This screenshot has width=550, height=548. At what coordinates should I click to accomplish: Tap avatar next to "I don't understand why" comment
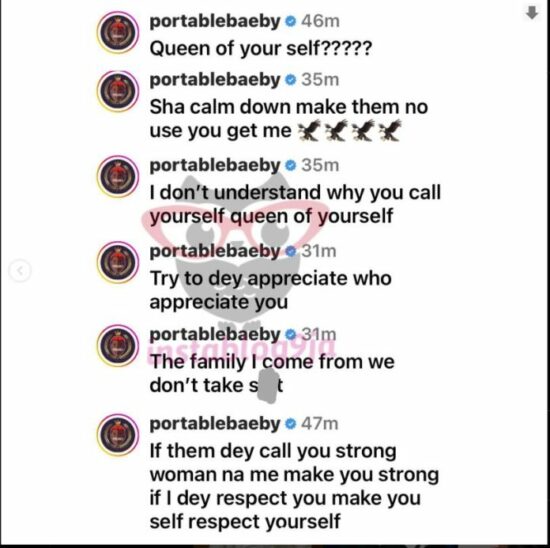coord(118,176)
